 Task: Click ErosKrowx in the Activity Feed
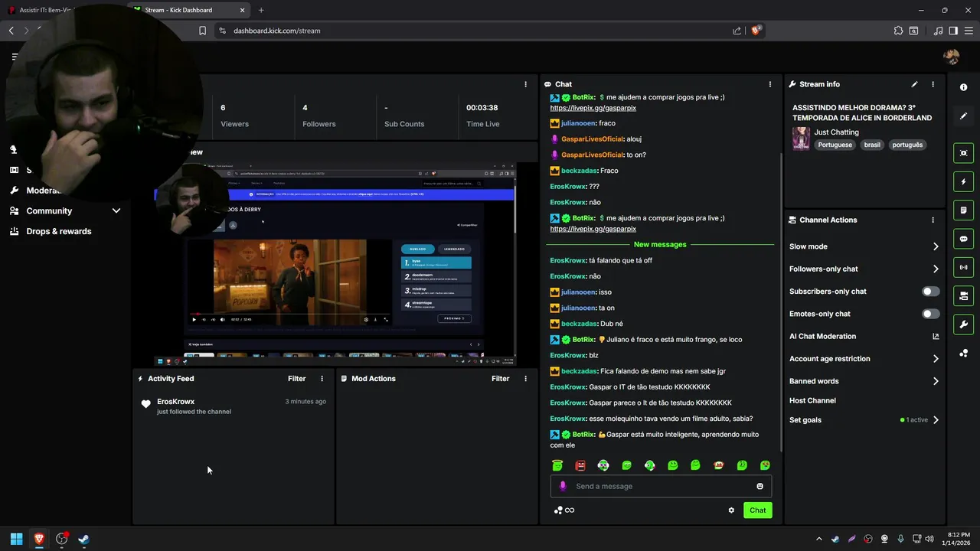(175, 401)
